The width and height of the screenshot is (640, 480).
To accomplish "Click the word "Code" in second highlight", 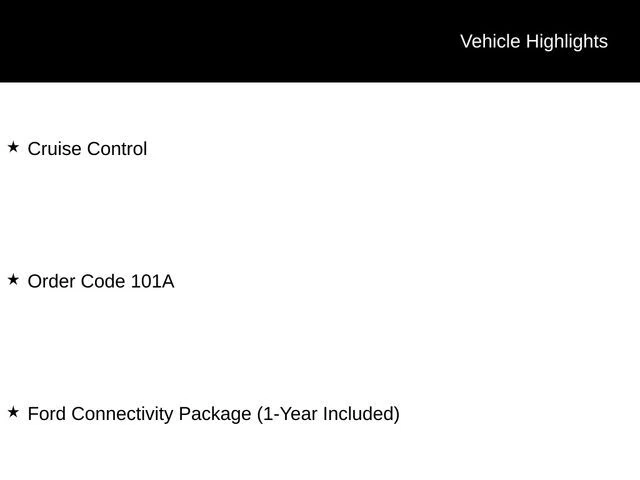I will tap(103, 282).
